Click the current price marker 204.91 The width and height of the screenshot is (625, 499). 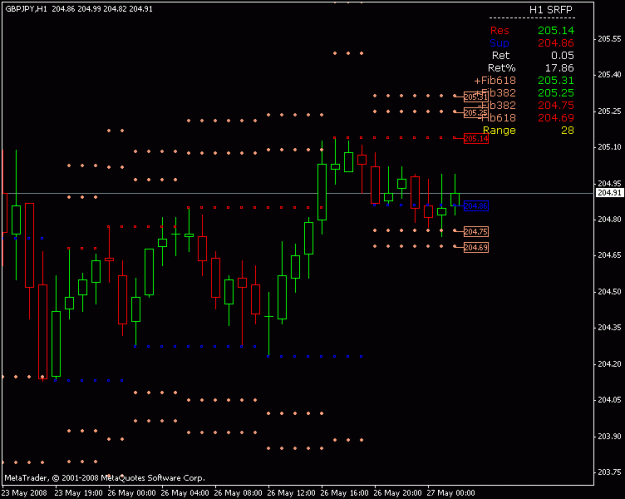pyautogui.click(x=609, y=193)
